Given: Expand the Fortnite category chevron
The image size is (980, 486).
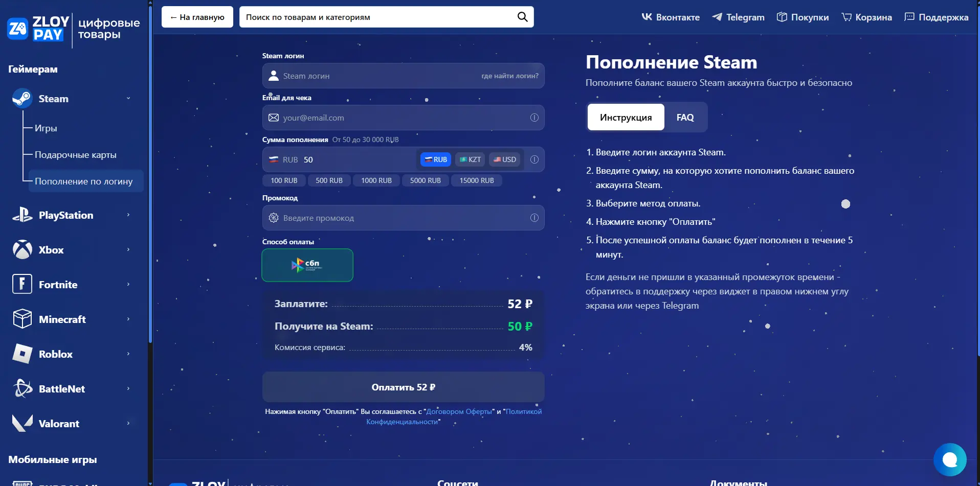Looking at the screenshot, I should [128, 284].
